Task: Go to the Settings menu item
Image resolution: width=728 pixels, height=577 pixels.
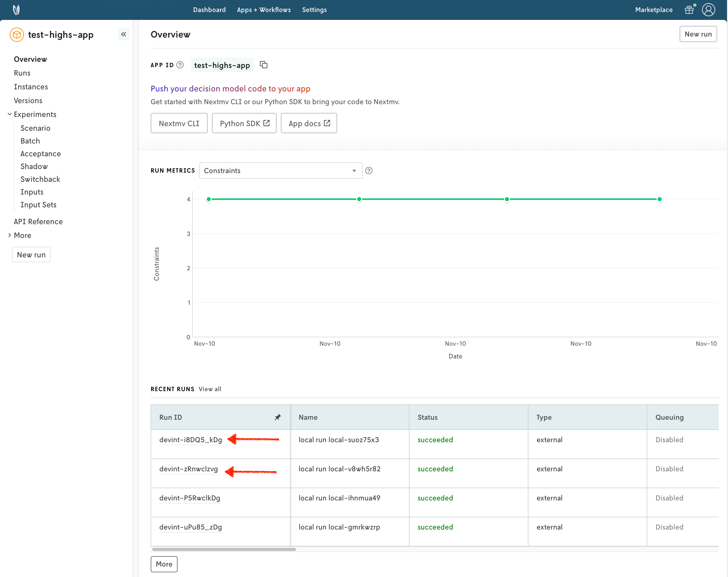Action: tap(314, 10)
